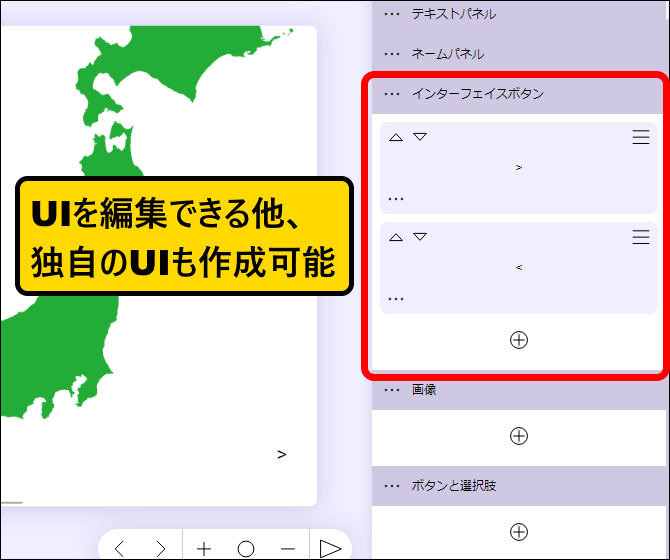Click the ">" button on the map canvas
The image size is (670, 560).
click(282, 455)
